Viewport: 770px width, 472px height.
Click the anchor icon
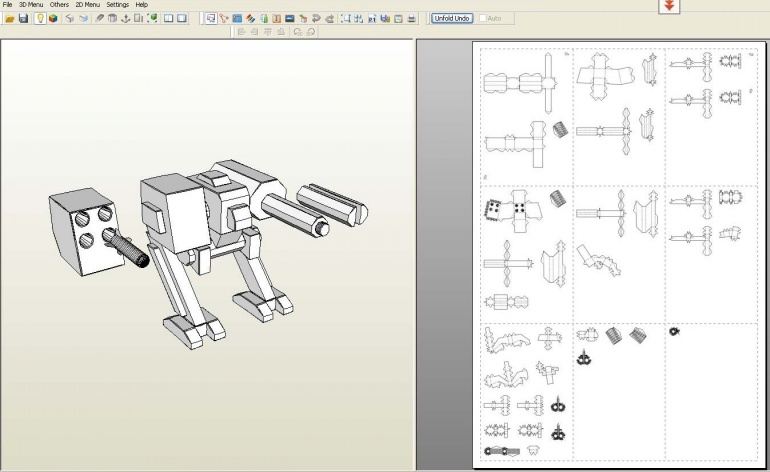126,19
